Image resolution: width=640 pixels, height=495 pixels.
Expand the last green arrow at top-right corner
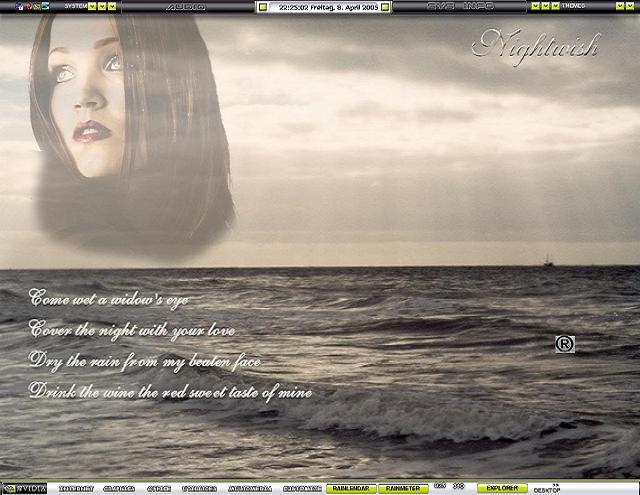coord(631,6)
